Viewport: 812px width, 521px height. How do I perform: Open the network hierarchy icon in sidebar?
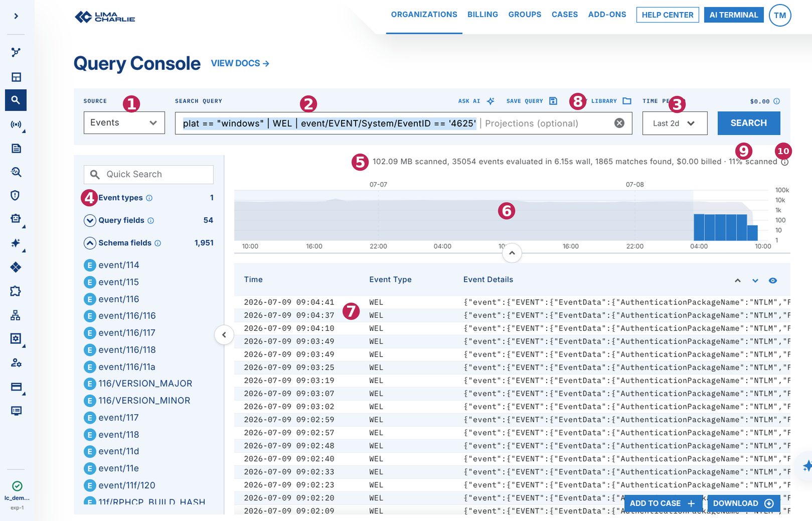coord(16,315)
